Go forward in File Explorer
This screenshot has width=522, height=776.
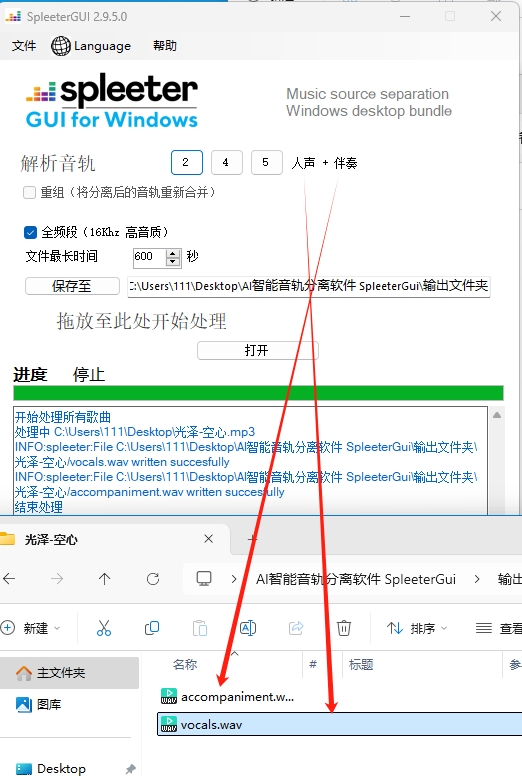pyautogui.click(x=57, y=579)
